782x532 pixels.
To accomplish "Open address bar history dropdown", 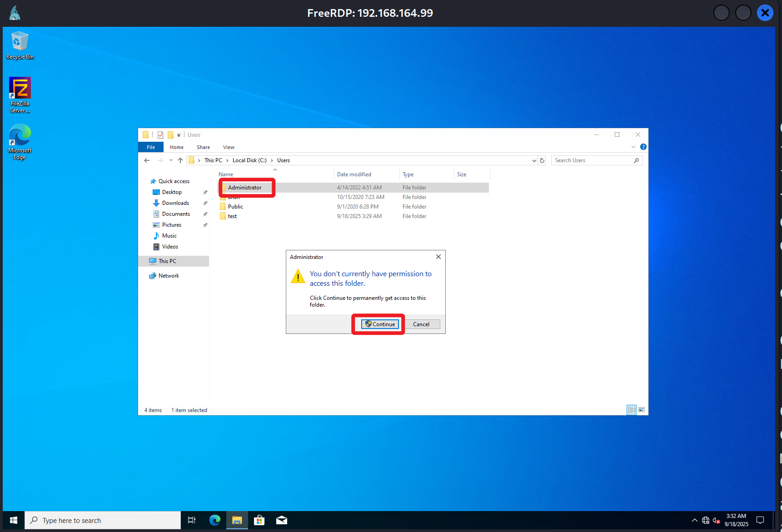I will pos(534,160).
